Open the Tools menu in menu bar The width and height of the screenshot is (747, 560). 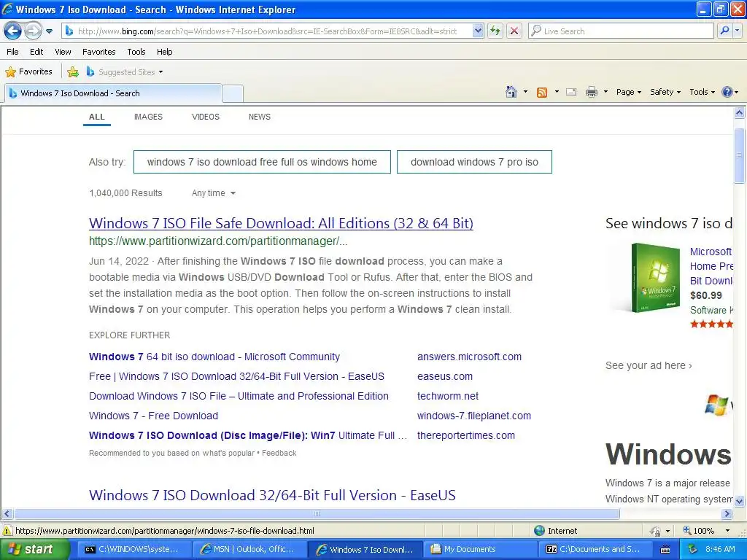(x=136, y=52)
